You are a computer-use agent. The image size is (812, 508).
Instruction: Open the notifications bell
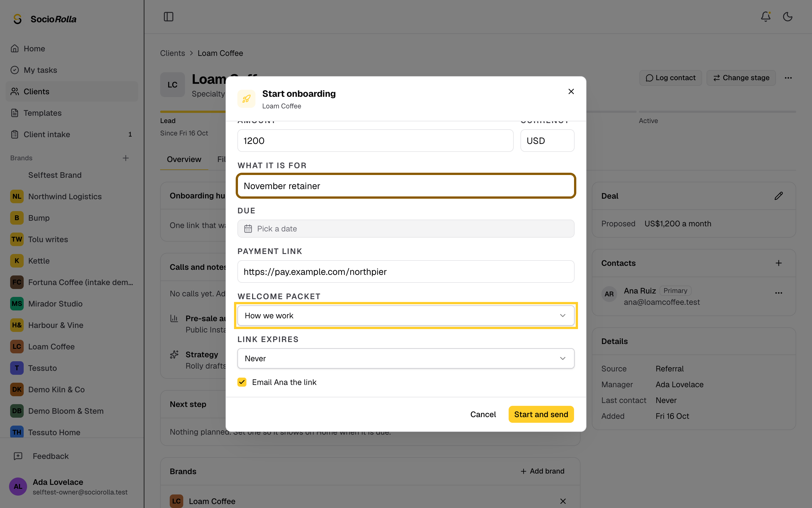point(765,16)
